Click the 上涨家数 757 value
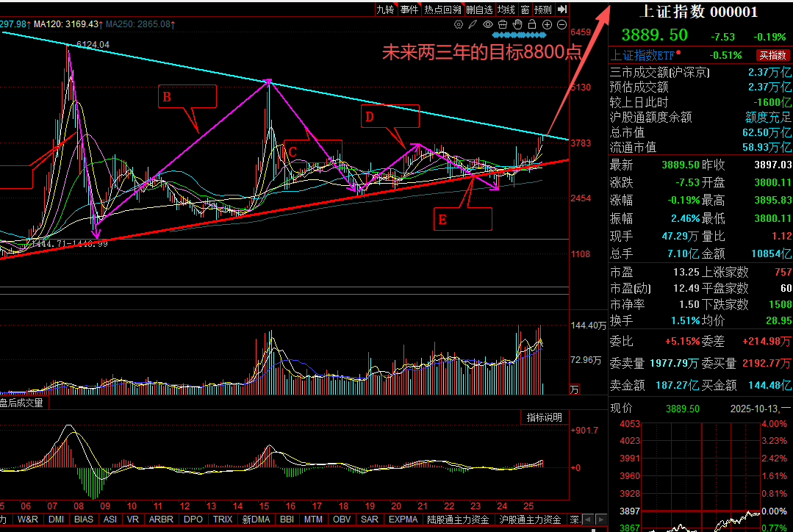This screenshot has width=793, height=532. [x=783, y=272]
